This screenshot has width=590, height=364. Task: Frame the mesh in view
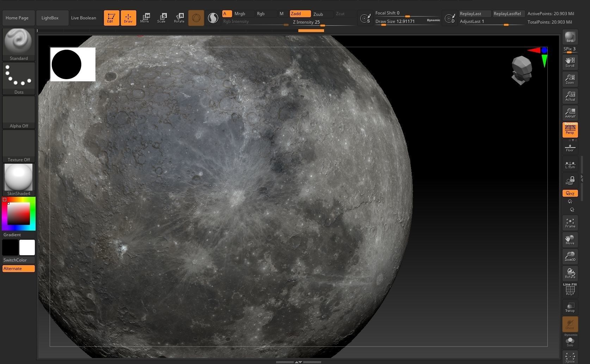(x=570, y=223)
